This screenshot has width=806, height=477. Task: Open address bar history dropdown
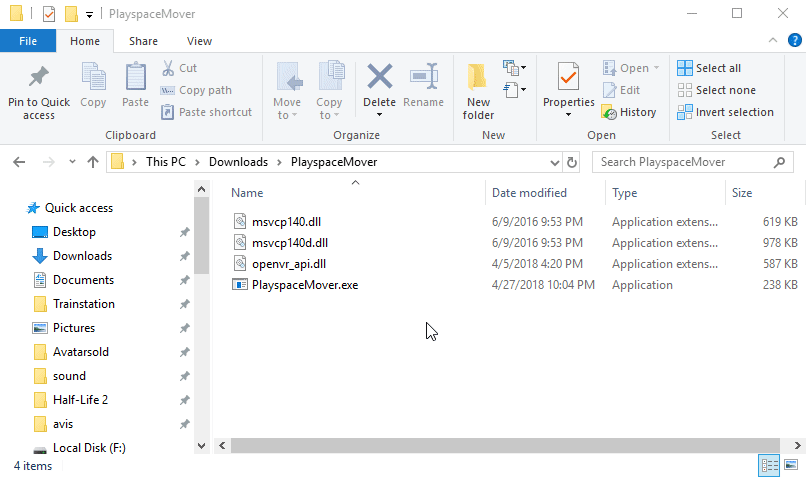555,163
